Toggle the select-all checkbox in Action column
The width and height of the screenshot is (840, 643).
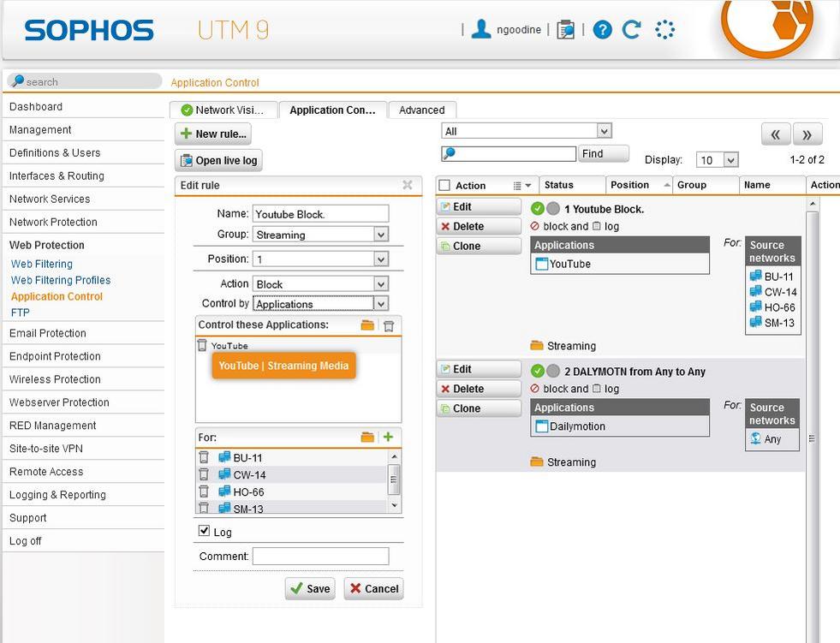point(444,186)
